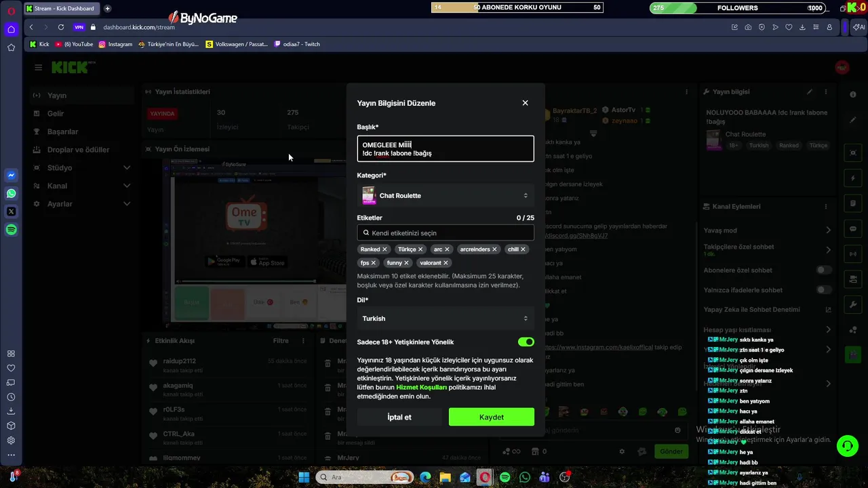Open the Opera AI button
Image resolution: width=868 pixels, height=488 pixels.
859,27
